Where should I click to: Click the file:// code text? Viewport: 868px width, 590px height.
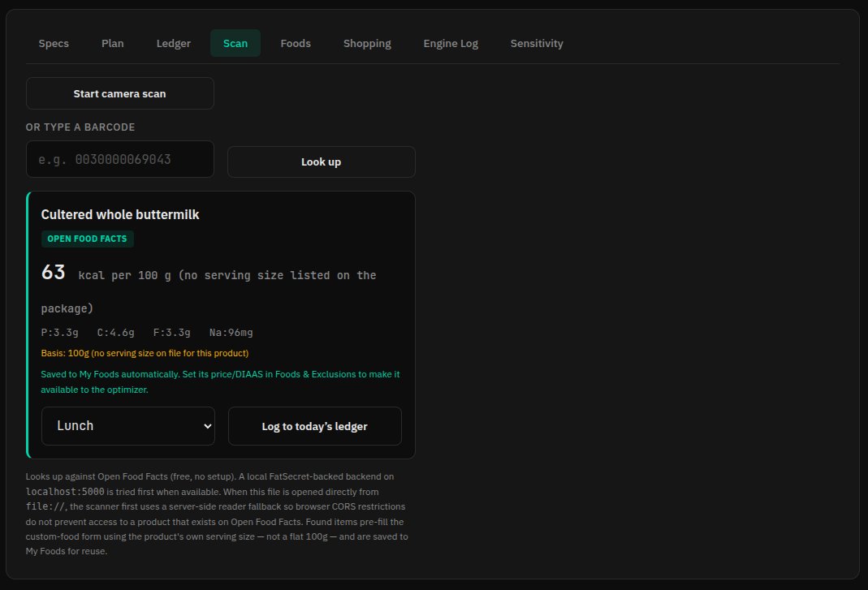click(x=45, y=506)
